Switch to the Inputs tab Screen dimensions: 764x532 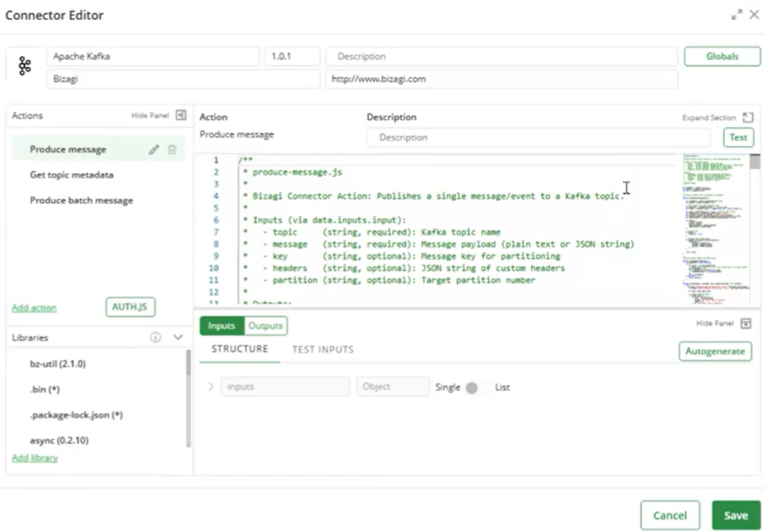tap(222, 325)
